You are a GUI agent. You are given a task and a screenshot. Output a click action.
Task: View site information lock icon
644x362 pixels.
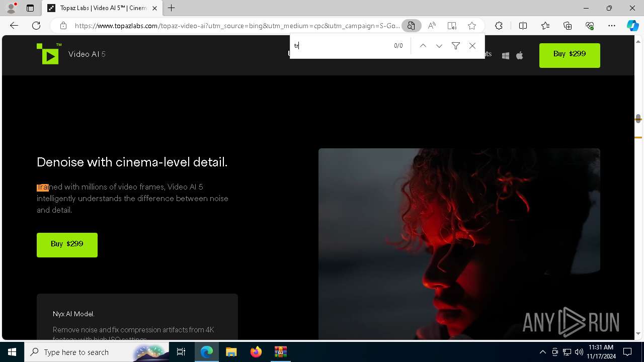pos(63,26)
